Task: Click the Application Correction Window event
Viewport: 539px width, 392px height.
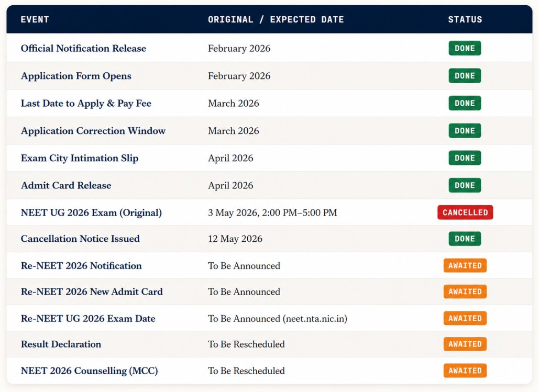Action: 93,131
